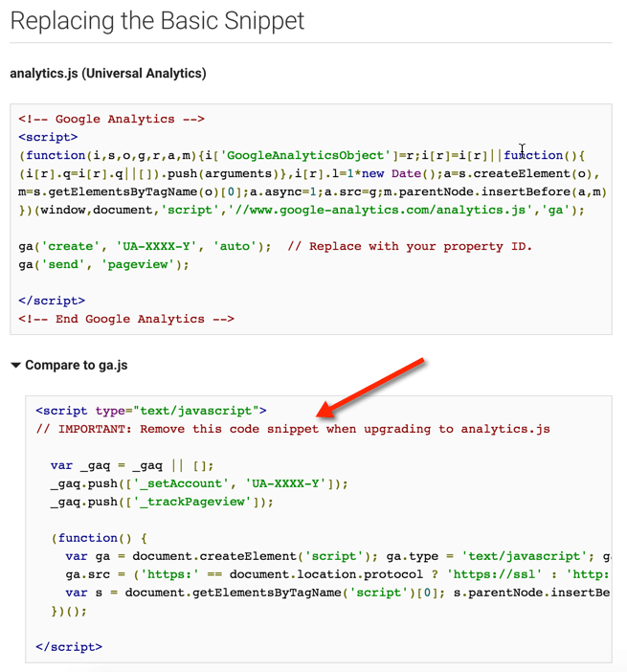
Task: Click the "Replacing the Basic Snippet" heading
Action: (x=158, y=21)
